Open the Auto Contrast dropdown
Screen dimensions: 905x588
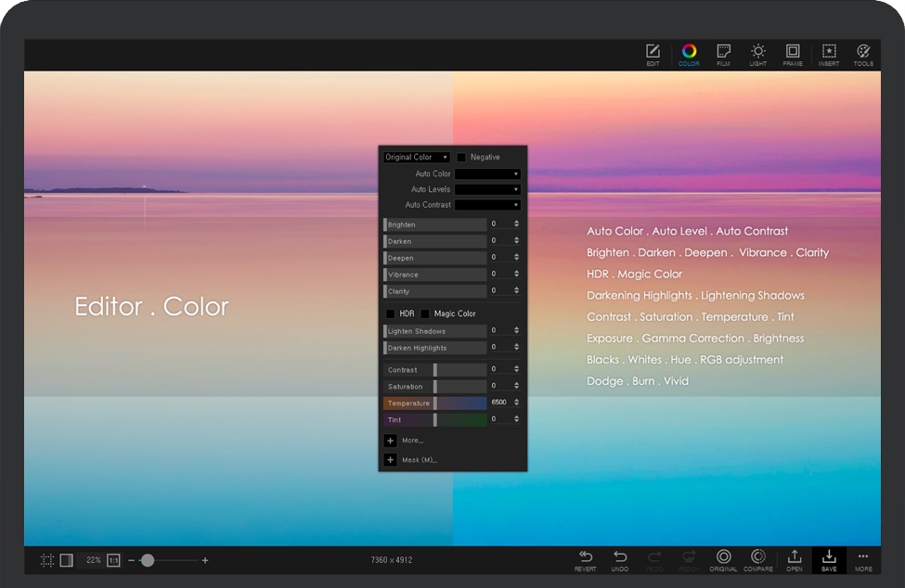click(x=487, y=205)
